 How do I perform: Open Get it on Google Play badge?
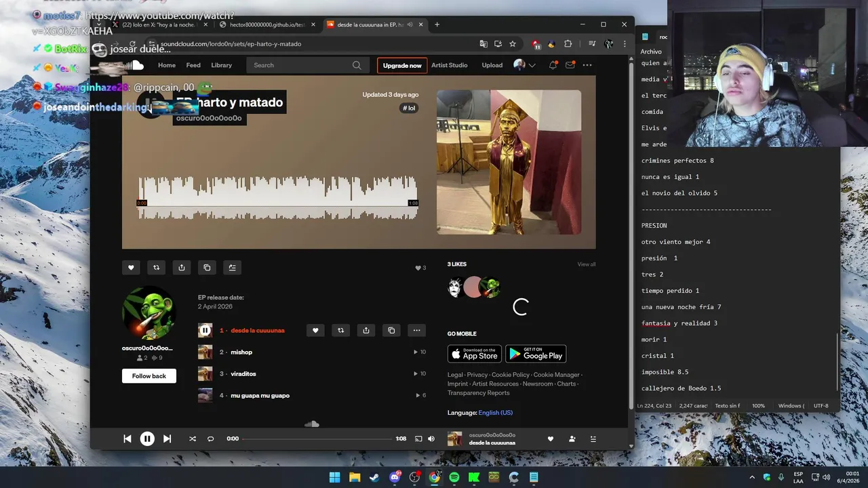point(536,354)
